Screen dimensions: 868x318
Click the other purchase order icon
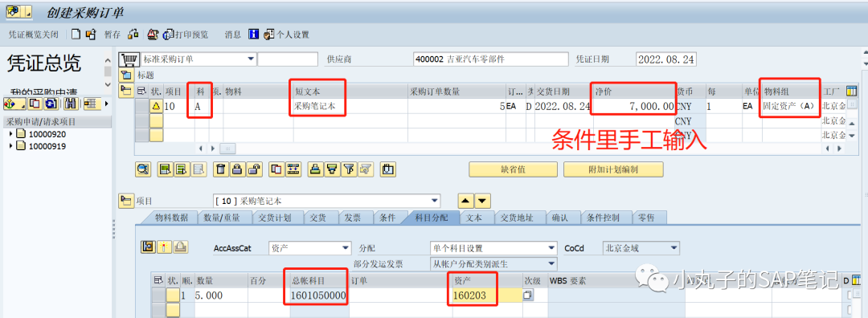[x=90, y=35]
